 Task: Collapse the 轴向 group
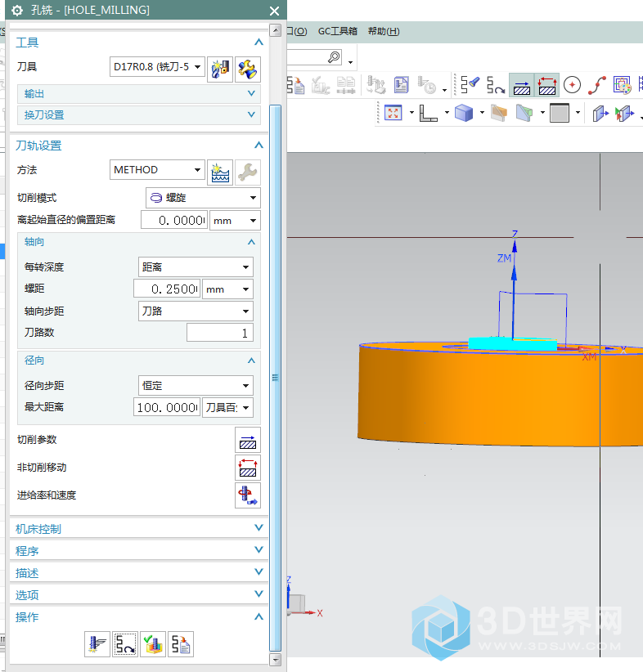point(251,242)
